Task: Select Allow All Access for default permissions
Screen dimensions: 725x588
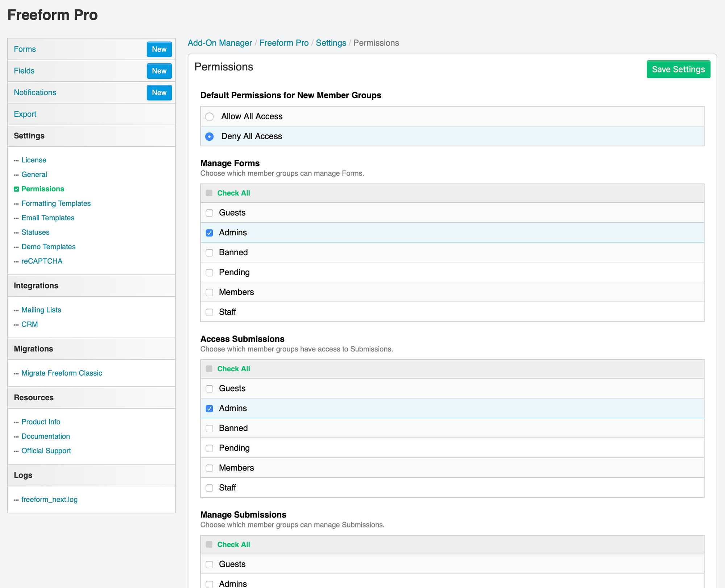Action: click(209, 117)
